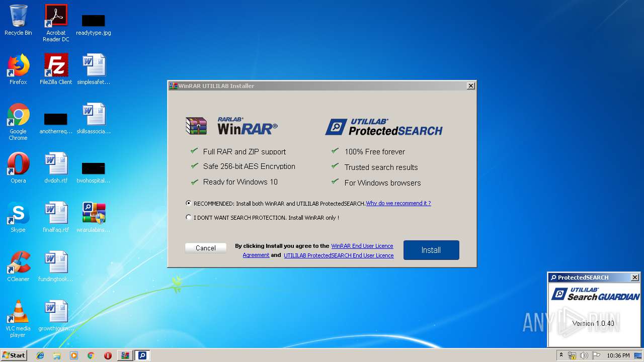This screenshot has width=644, height=362.
Task: Open UTILILAB ProtectedSEARCH End User Licence link
Action: (x=339, y=255)
